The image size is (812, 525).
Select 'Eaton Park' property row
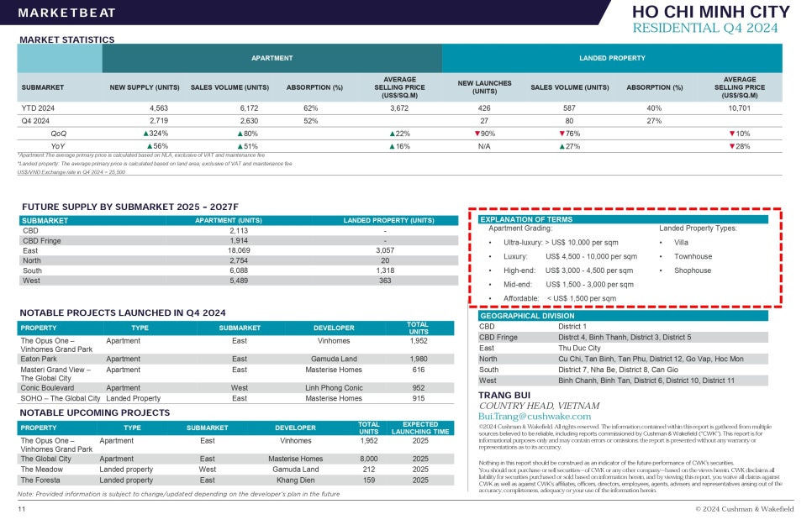point(235,359)
